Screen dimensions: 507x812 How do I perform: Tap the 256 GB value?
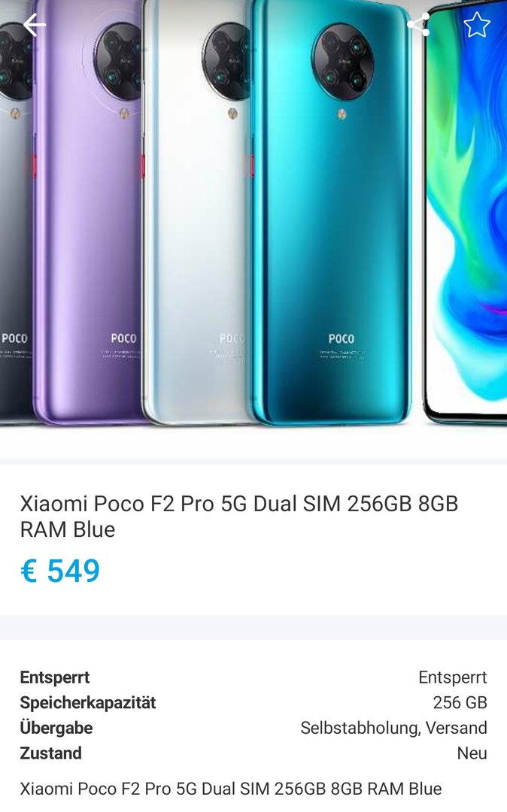(x=460, y=703)
